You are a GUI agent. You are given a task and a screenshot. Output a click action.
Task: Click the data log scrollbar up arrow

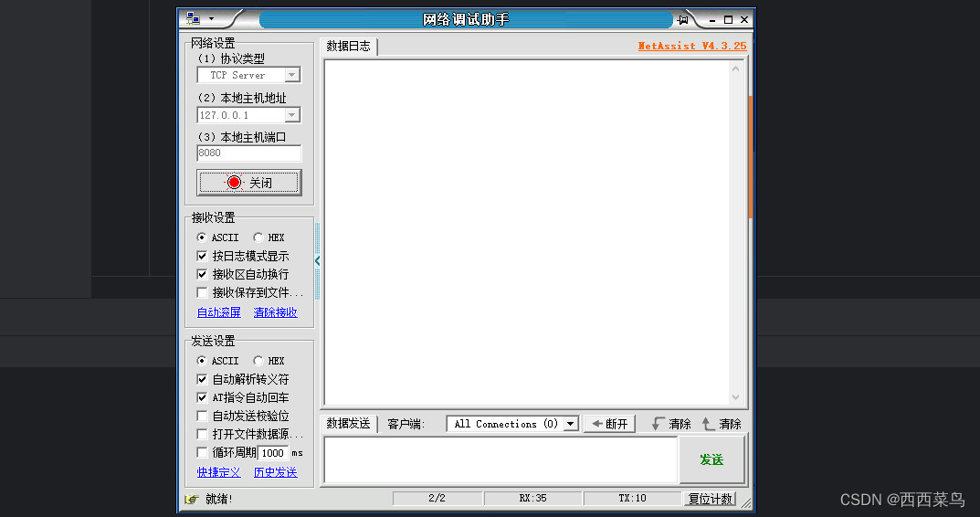click(735, 69)
